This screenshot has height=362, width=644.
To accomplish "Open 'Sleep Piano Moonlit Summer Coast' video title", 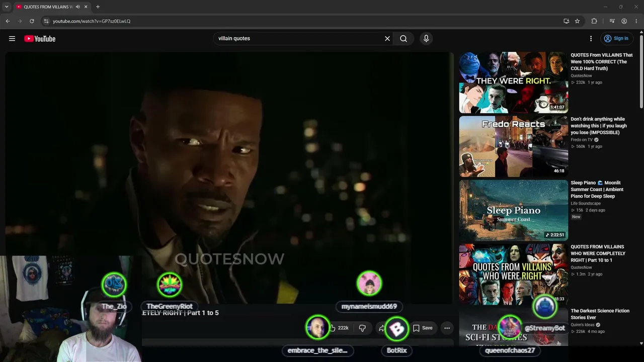I will pos(597,190).
